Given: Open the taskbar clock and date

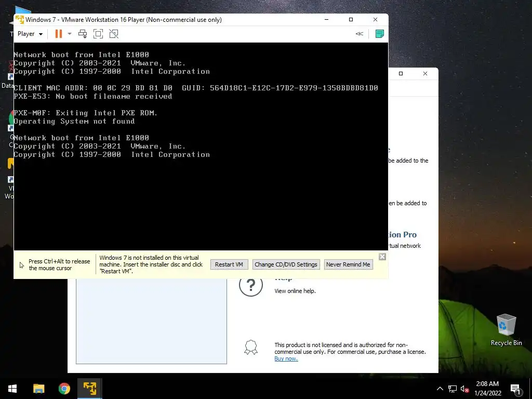Looking at the screenshot, I should pyautogui.click(x=487, y=389).
